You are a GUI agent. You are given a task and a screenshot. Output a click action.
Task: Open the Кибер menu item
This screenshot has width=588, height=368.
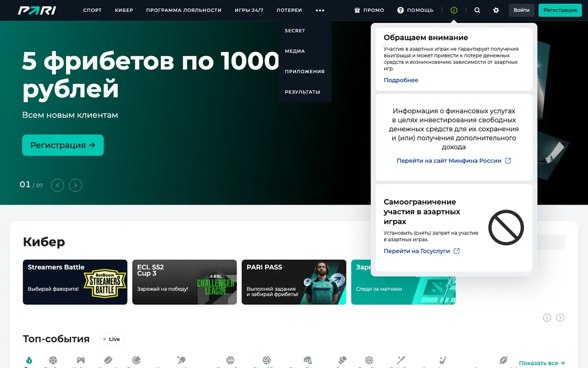click(x=124, y=10)
